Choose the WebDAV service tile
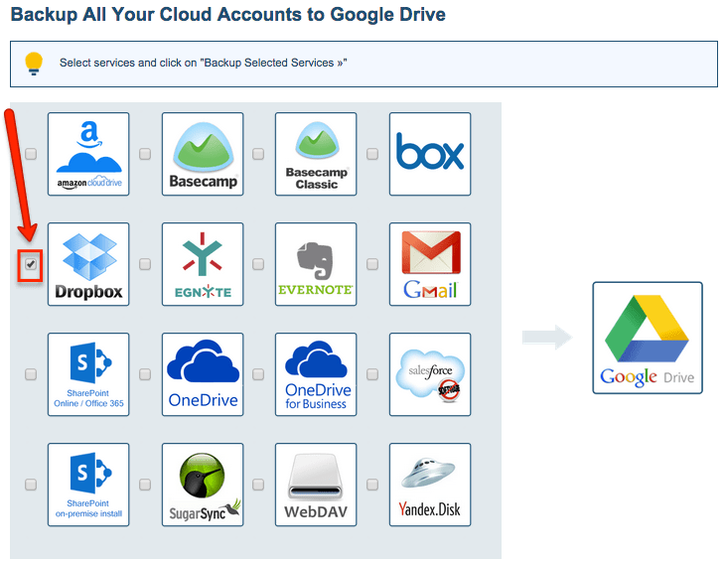Viewport: 728px width, 562px height. point(316,485)
